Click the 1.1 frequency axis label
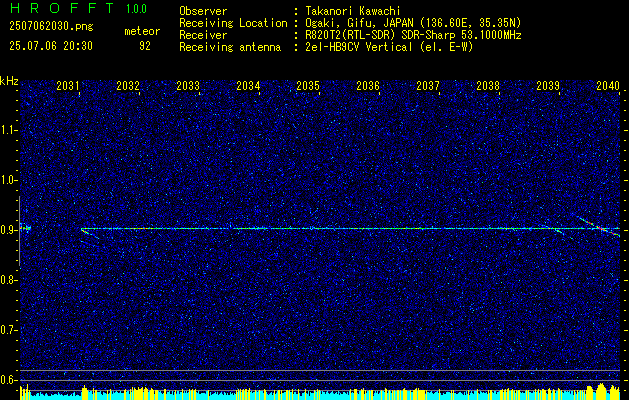 pyautogui.click(x=8, y=130)
